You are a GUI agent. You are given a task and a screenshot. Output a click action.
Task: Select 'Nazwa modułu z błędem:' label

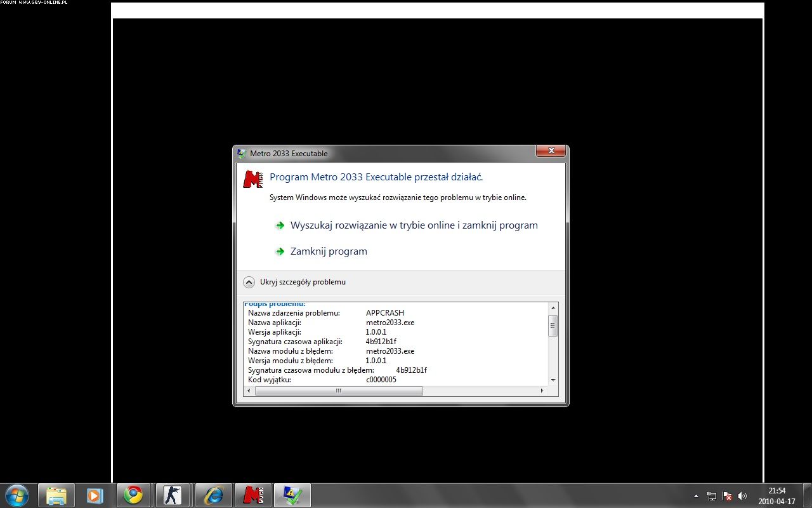click(x=291, y=351)
